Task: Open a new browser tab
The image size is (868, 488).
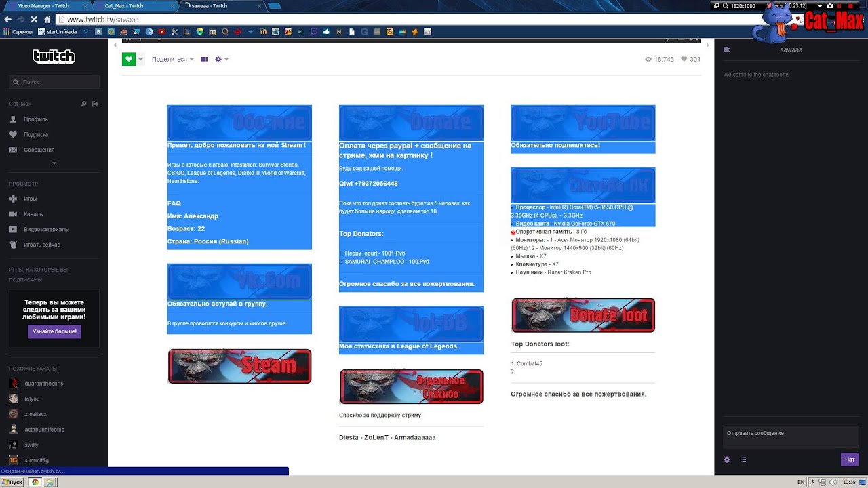Action: 274,5
